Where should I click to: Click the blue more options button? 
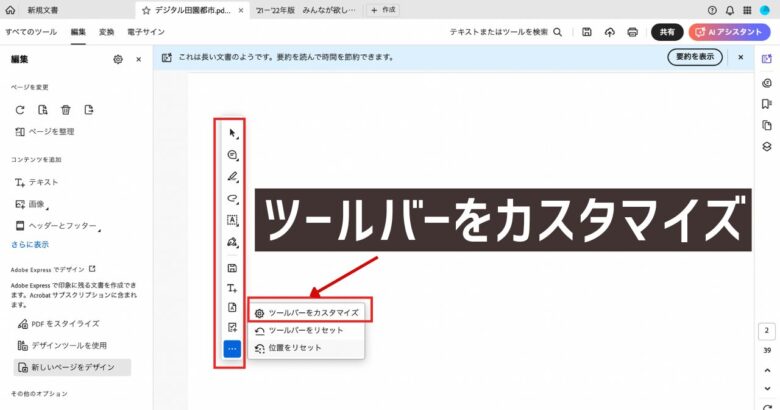(x=232, y=349)
